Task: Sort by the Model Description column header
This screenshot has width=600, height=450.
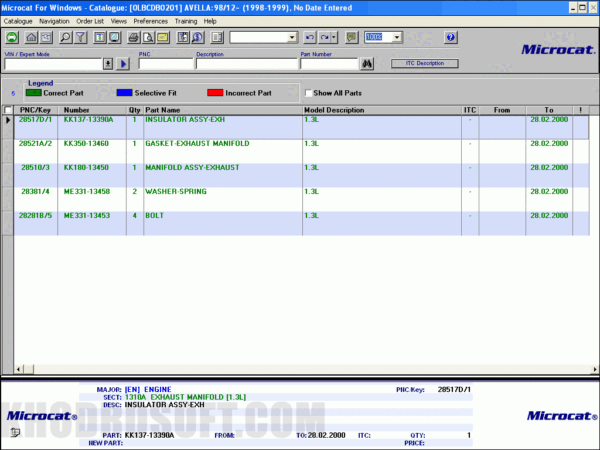Action: point(382,110)
